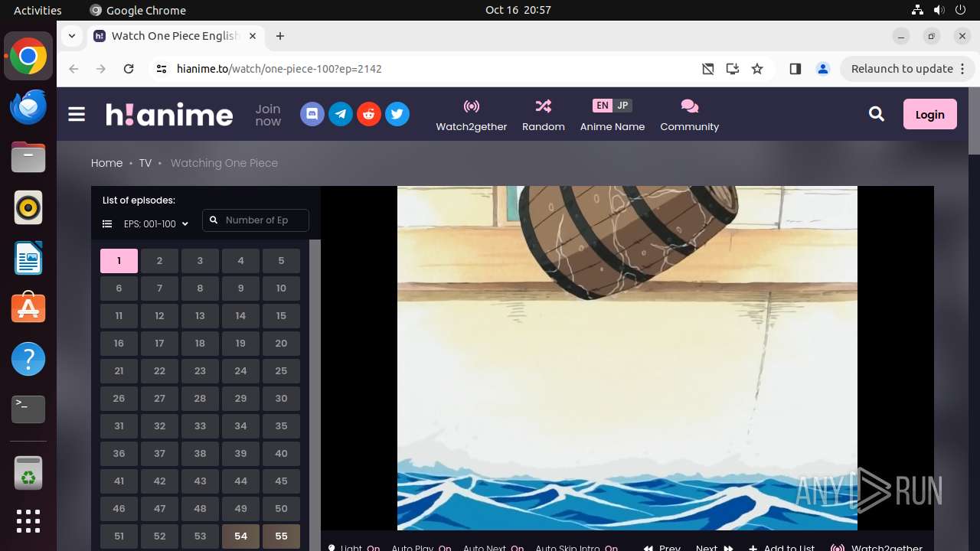
Task: Open the date and time menu
Action: click(518, 10)
